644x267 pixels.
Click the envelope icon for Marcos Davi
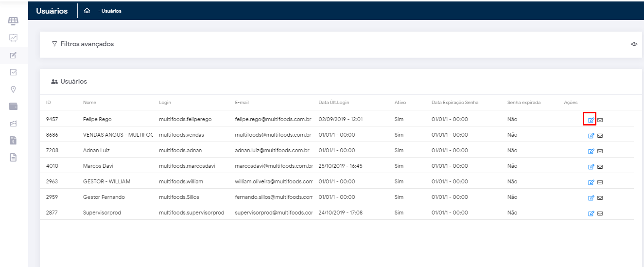click(600, 167)
